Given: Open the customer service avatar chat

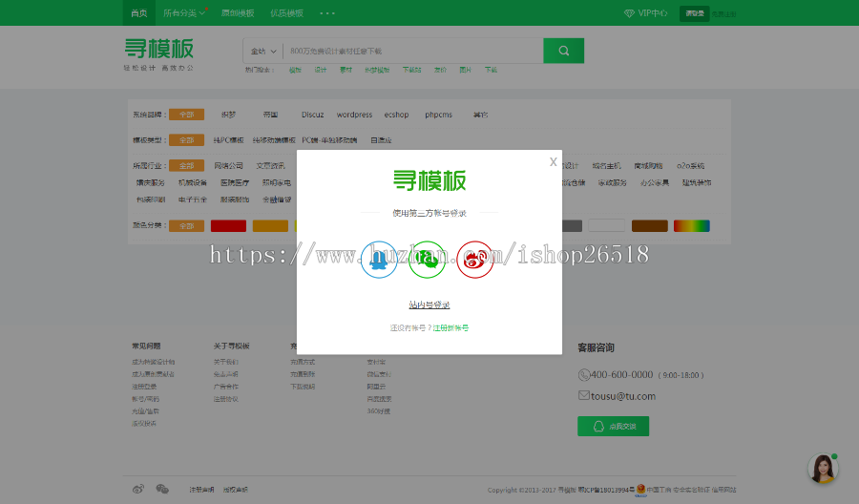Looking at the screenshot, I should coord(822,468).
